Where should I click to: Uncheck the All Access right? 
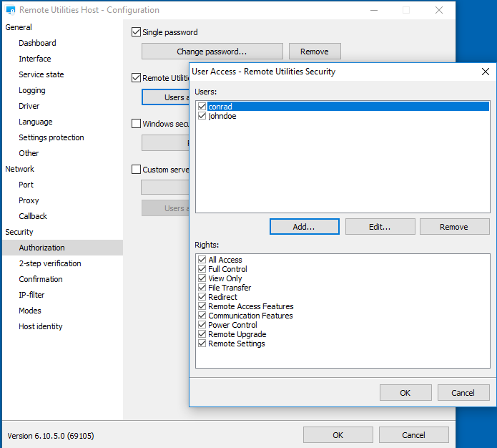point(202,260)
